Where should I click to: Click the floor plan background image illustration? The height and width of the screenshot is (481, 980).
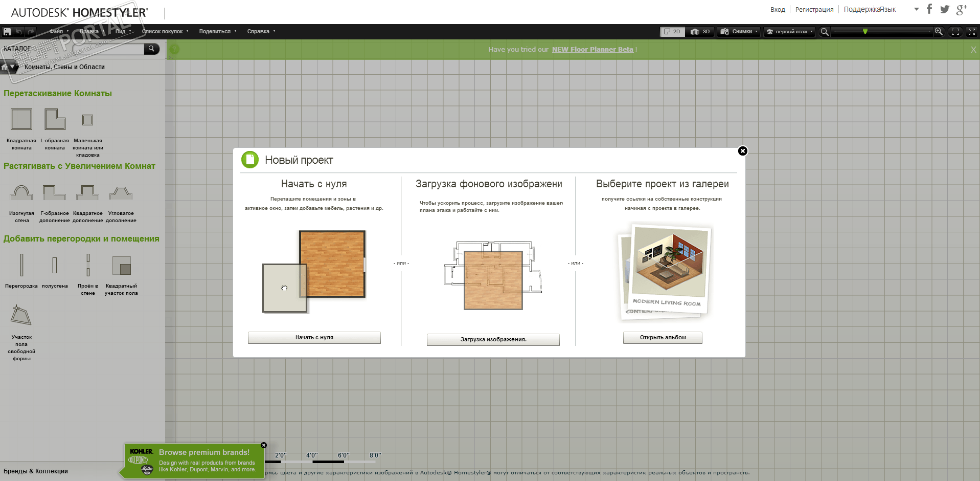493,275
